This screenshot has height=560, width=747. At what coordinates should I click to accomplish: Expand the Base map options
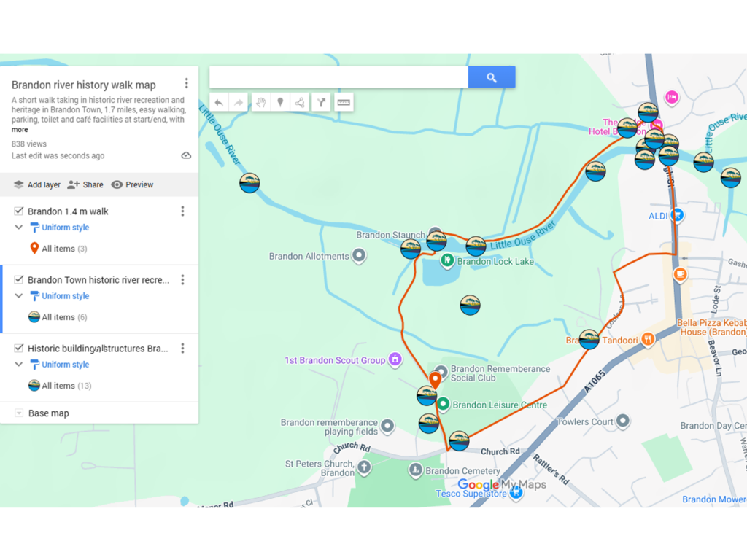coord(20,413)
